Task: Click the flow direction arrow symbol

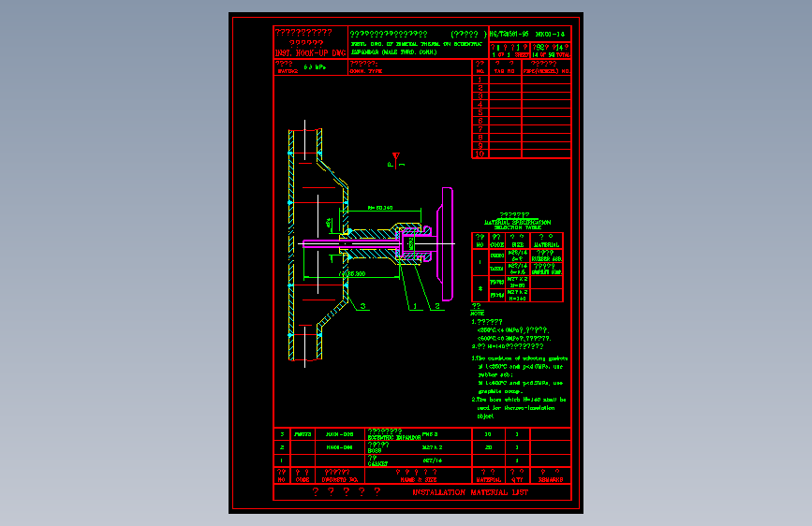Action: [x=395, y=160]
